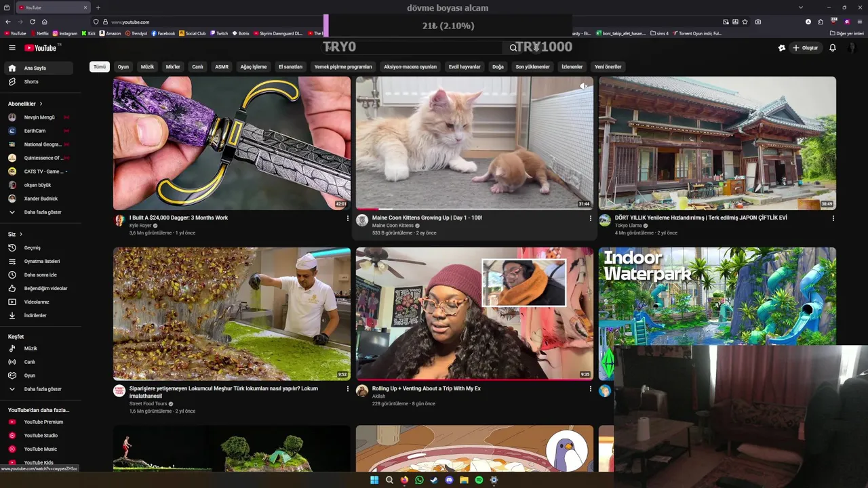
Task: Open Müzik under Keşfet
Action: tap(38, 348)
